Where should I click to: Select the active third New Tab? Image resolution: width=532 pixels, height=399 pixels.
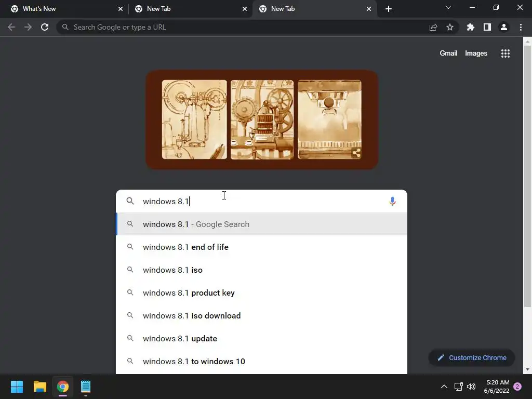[x=314, y=9]
